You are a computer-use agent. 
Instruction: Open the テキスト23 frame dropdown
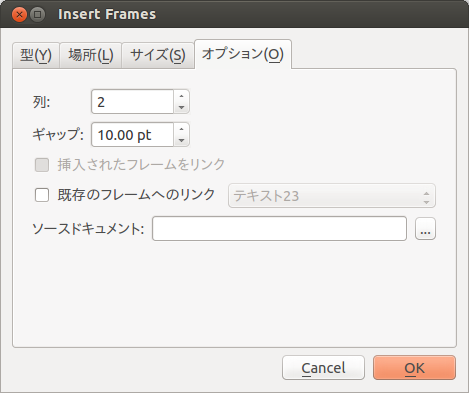[332, 196]
